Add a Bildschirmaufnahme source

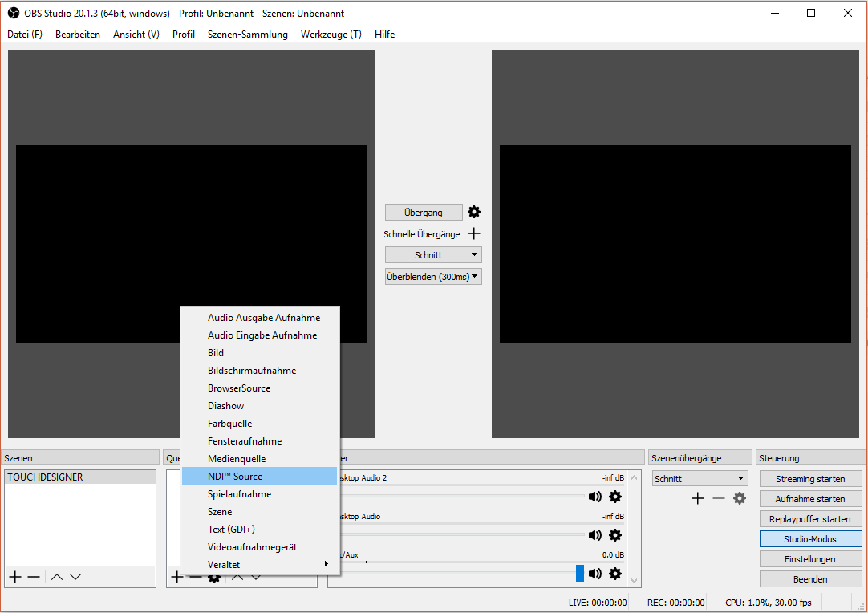tap(259, 371)
